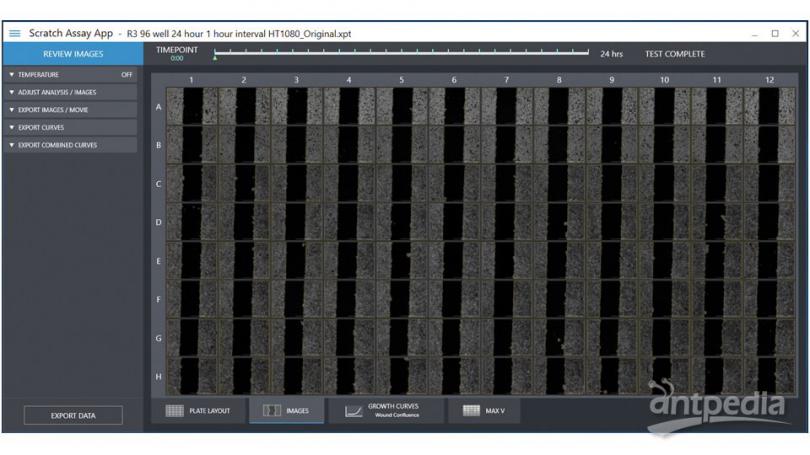Select row header B
The image size is (810, 455).
(x=159, y=146)
